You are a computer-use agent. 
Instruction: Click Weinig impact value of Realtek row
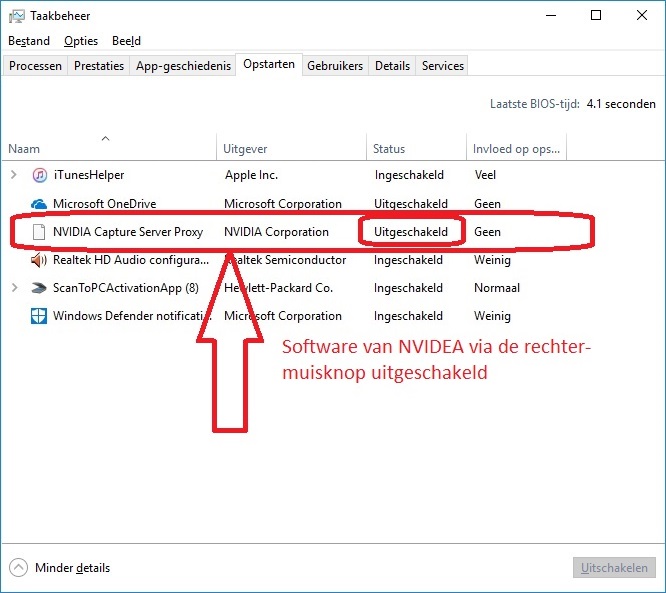(x=492, y=260)
